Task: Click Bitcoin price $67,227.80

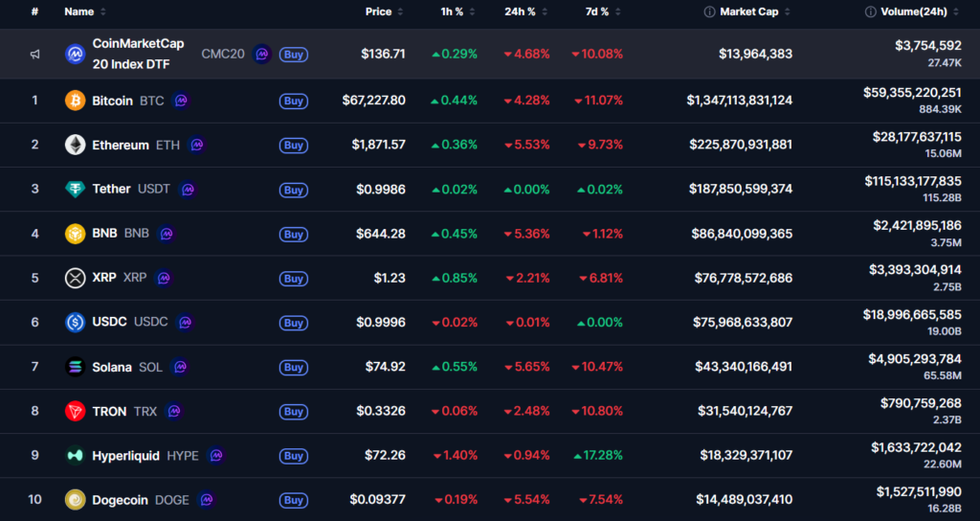Action: (x=374, y=100)
